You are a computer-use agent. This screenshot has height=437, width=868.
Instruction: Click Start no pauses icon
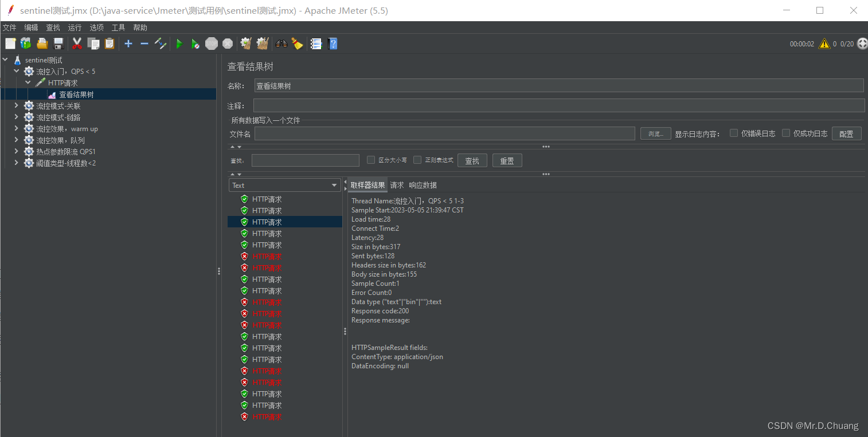pyautogui.click(x=196, y=44)
